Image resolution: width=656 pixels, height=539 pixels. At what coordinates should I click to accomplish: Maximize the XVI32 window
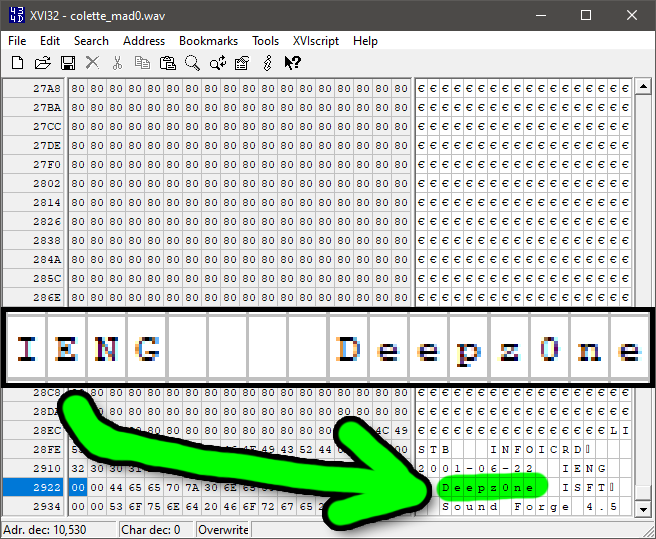pos(586,15)
